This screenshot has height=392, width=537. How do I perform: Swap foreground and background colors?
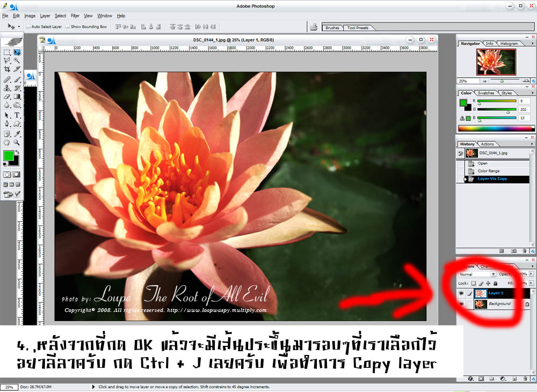17,152
